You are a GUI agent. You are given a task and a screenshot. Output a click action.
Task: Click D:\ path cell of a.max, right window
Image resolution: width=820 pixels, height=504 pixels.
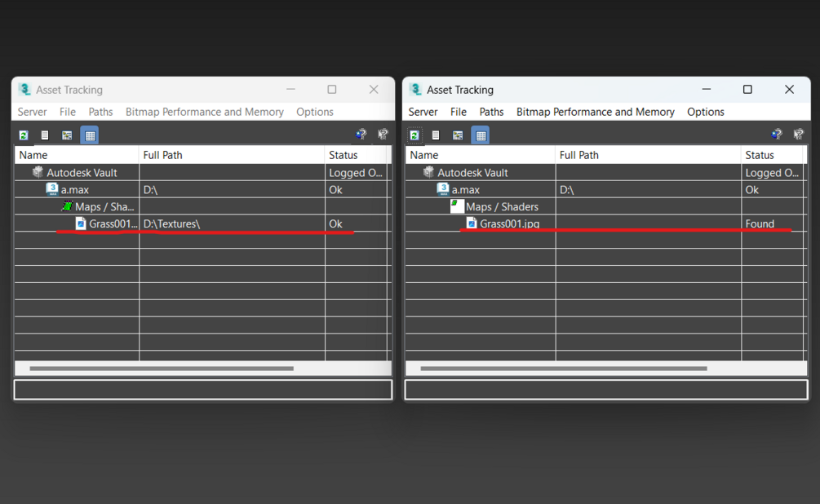point(648,189)
